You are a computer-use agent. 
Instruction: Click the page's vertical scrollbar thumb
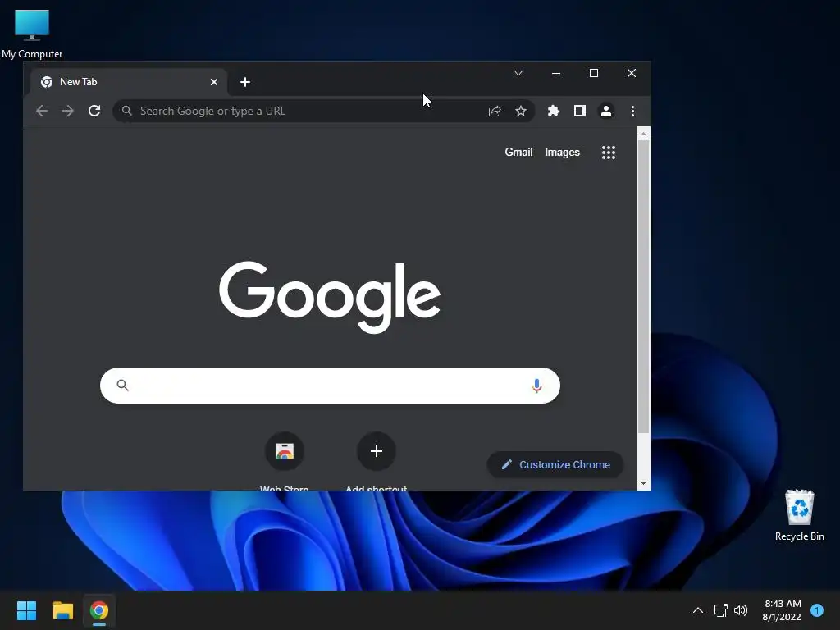[643, 287]
